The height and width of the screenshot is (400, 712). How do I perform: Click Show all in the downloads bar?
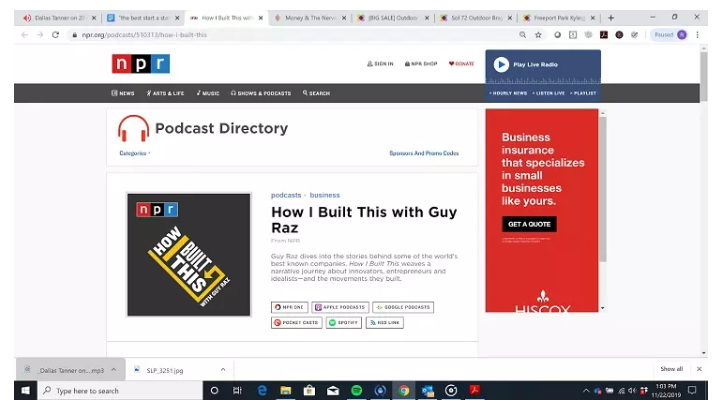pyautogui.click(x=671, y=369)
